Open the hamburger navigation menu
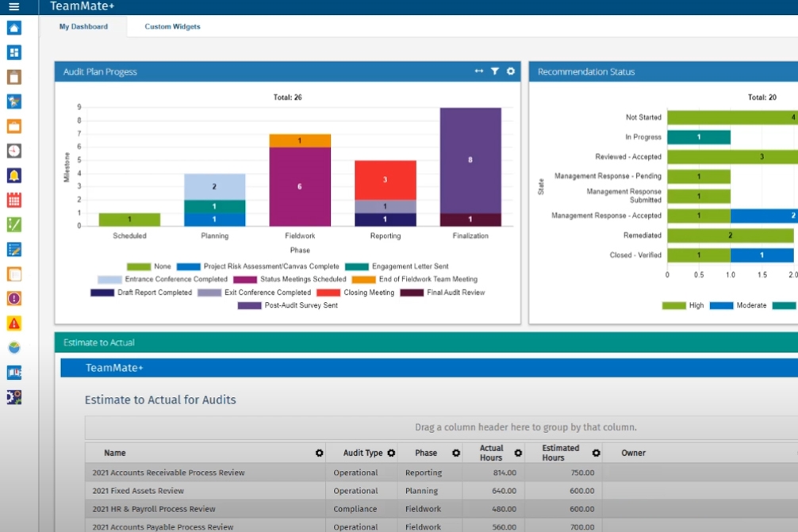The height and width of the screenshot is (532, 798). [13, 6]
